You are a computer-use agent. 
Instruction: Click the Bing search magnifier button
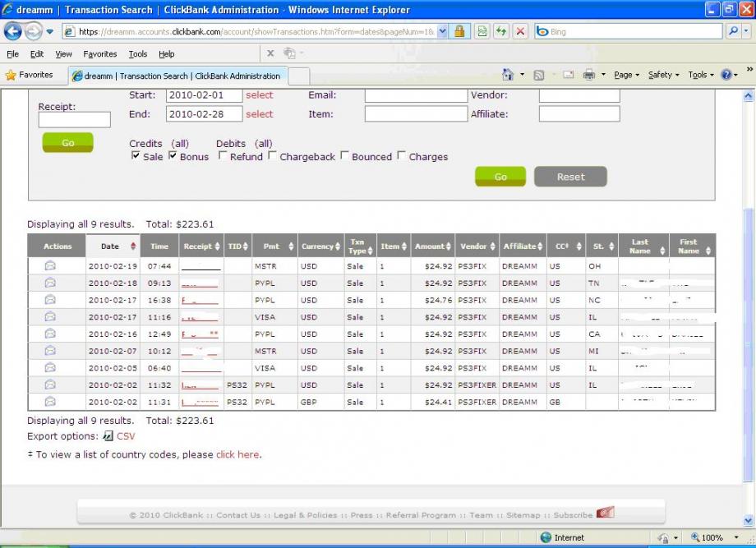(733, 31)
